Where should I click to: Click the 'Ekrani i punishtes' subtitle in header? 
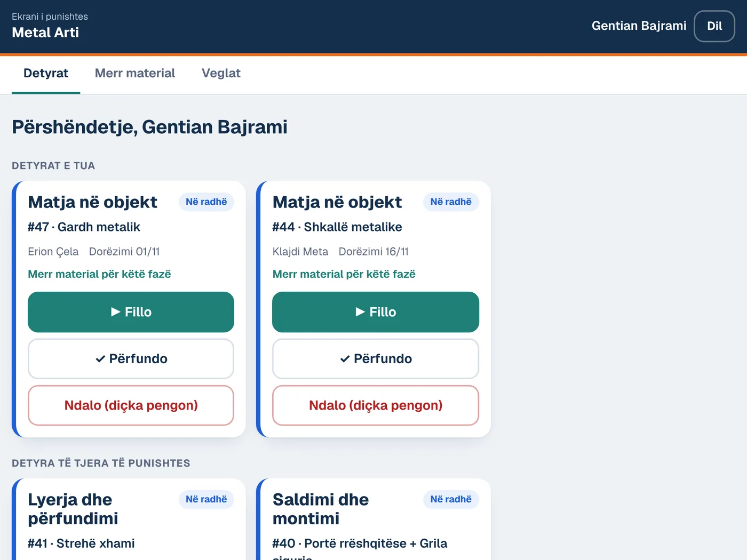point(50,17)
